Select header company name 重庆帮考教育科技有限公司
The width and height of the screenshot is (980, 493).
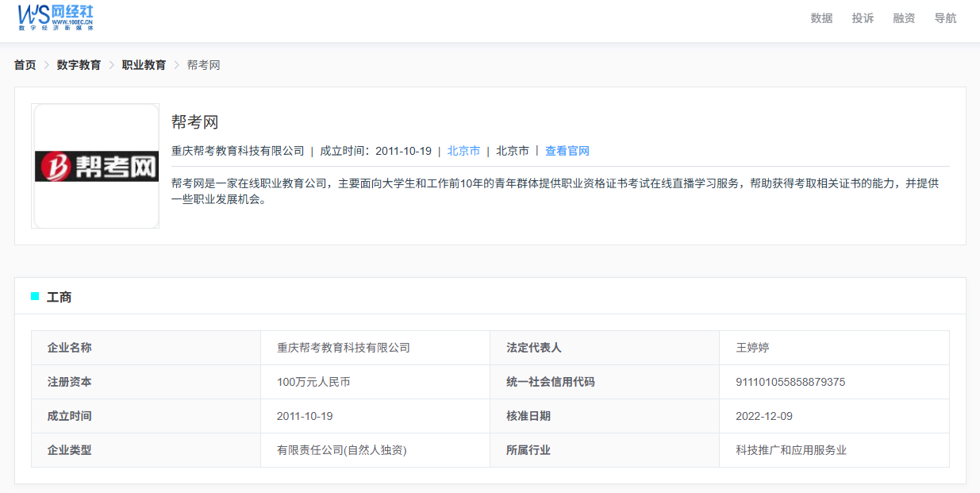point(238,151)
